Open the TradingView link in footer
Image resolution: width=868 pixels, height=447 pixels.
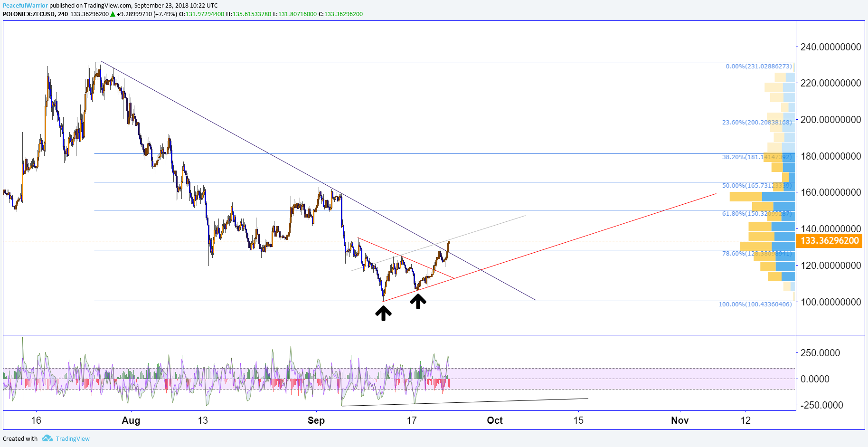(73, 438)
